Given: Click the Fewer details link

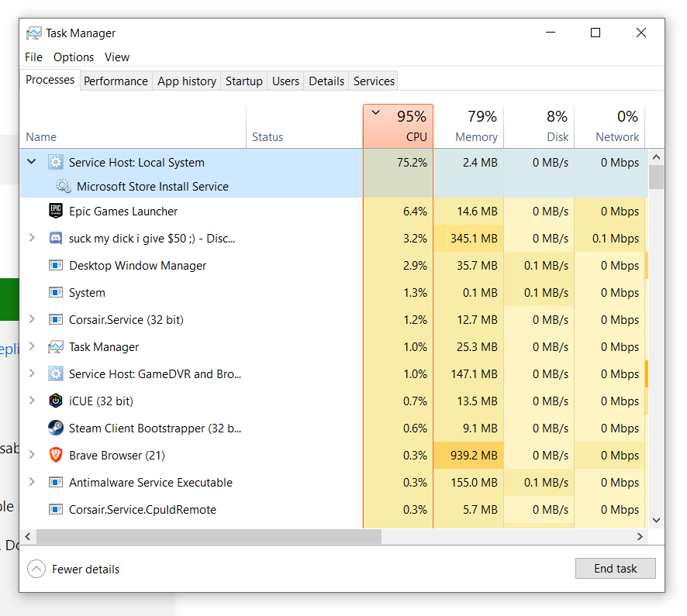Looking at the screenshot, I should [x=85, y=570].
